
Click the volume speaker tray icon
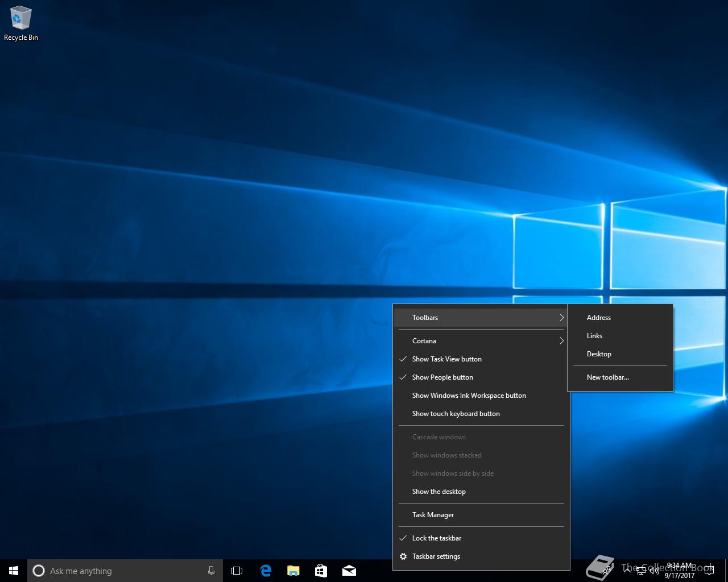coord(655,571)
